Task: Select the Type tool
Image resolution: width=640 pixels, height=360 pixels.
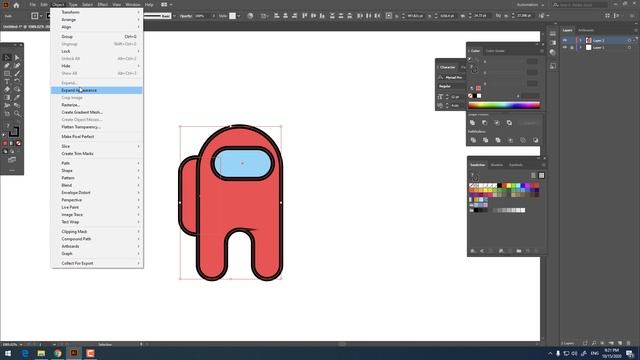Action: tap(7, 82)
